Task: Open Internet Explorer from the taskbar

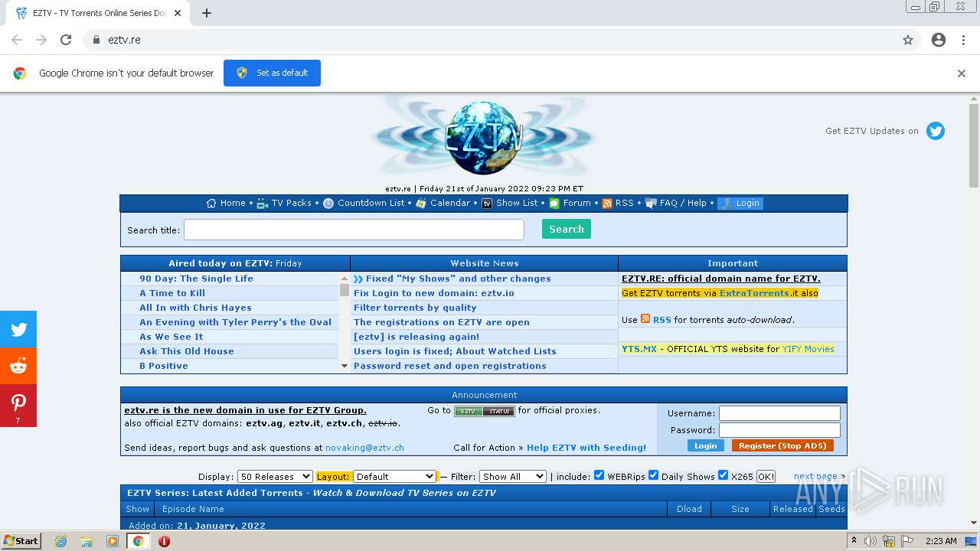Action: (61, 541)
